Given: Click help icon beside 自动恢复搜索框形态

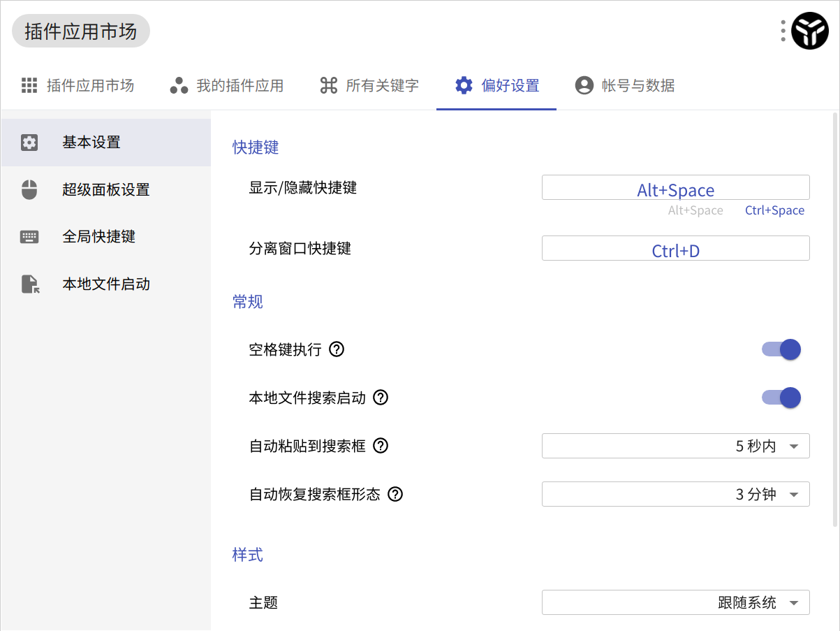Looking at the screenshot, I should pos(395,494).
